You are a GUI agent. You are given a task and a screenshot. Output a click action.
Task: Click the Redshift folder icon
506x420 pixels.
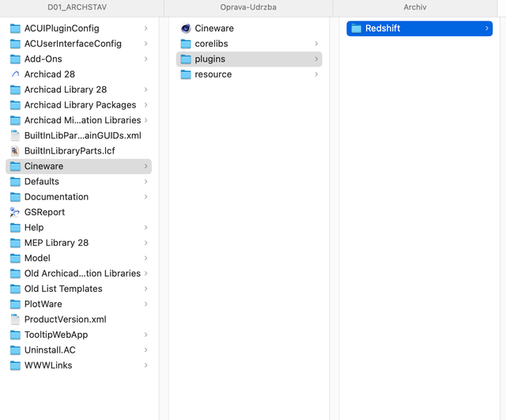[356, 28]
